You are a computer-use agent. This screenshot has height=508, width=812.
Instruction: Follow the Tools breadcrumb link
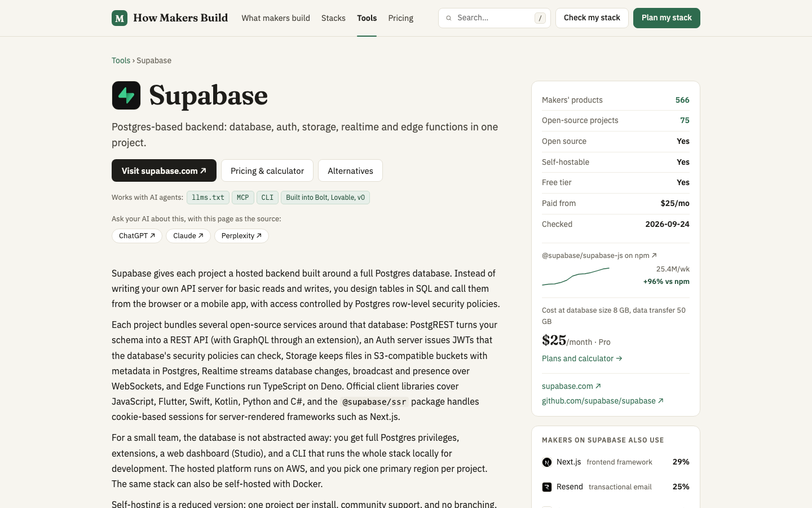121,60
